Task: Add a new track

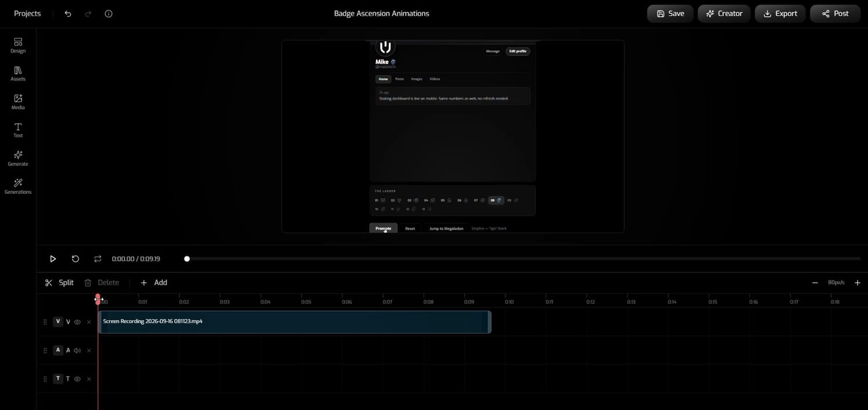Action: 153,282
